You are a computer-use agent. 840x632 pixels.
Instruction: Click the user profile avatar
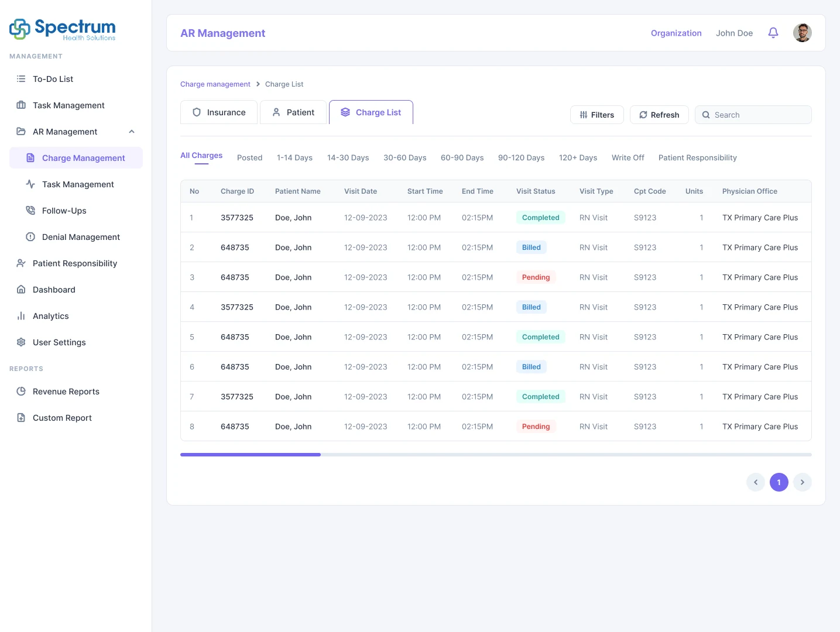pos(803,33)
